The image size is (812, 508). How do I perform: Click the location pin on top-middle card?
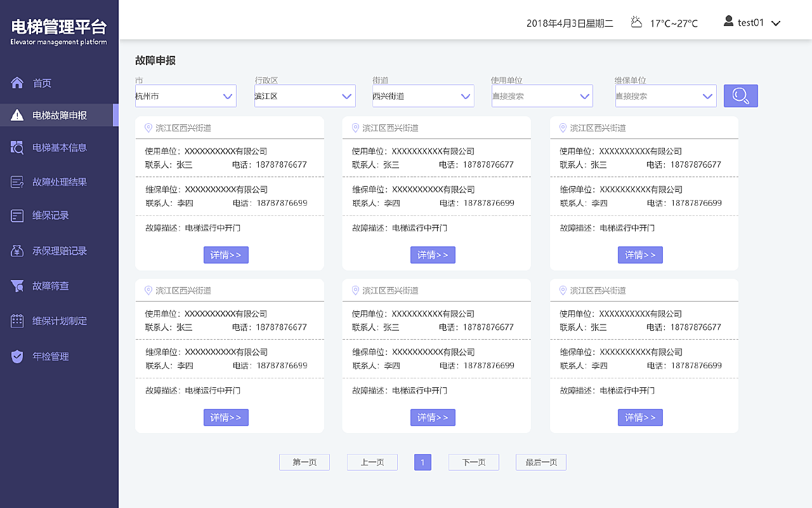coord(355,128)
